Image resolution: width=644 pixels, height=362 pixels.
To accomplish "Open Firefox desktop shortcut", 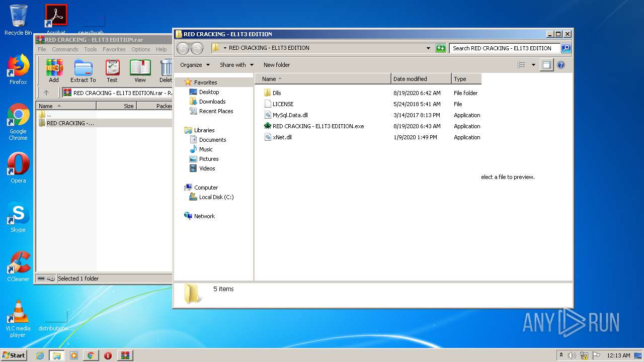I will [18, 69].
